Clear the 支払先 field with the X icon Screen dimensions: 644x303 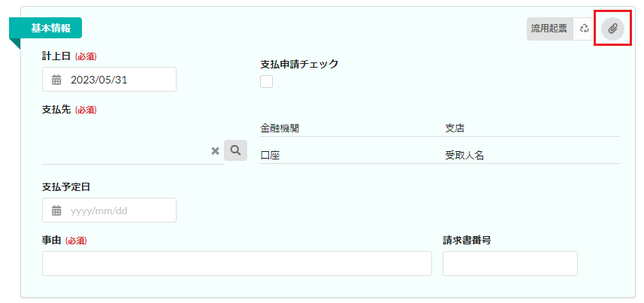[x=215, y=151]
